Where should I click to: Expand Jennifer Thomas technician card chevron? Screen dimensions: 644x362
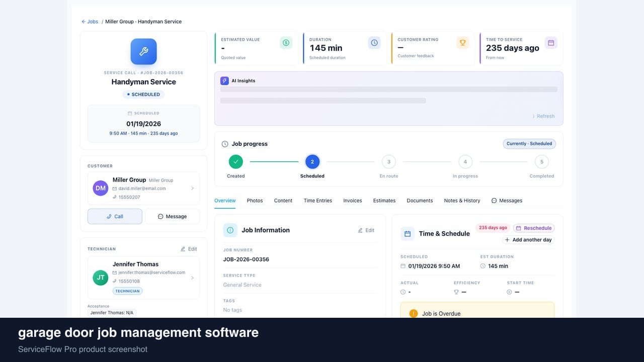(x=192, y=278)
